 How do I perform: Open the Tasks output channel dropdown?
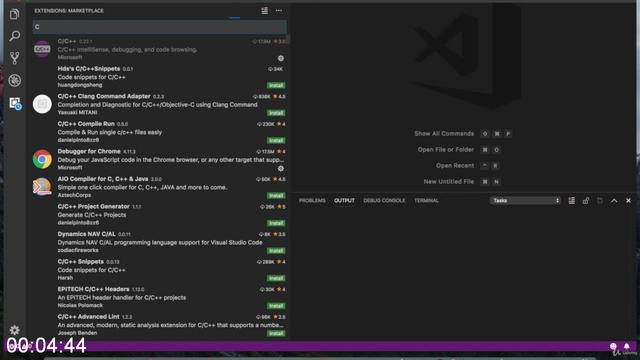click(x=525, y=200)
